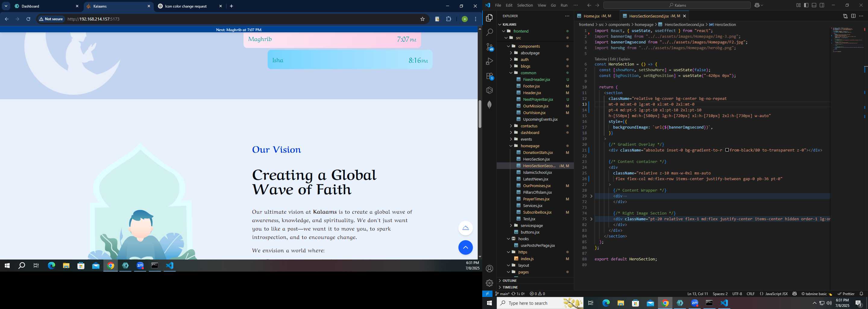Expand the servicepage folder
Screen dimensions: 868x309
pyautogui.click(x=511, y=226)
